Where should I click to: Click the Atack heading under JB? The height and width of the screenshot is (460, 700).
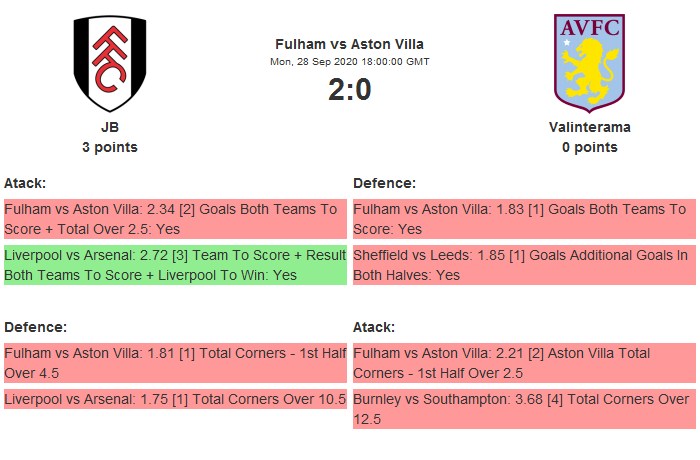point(25,183)
